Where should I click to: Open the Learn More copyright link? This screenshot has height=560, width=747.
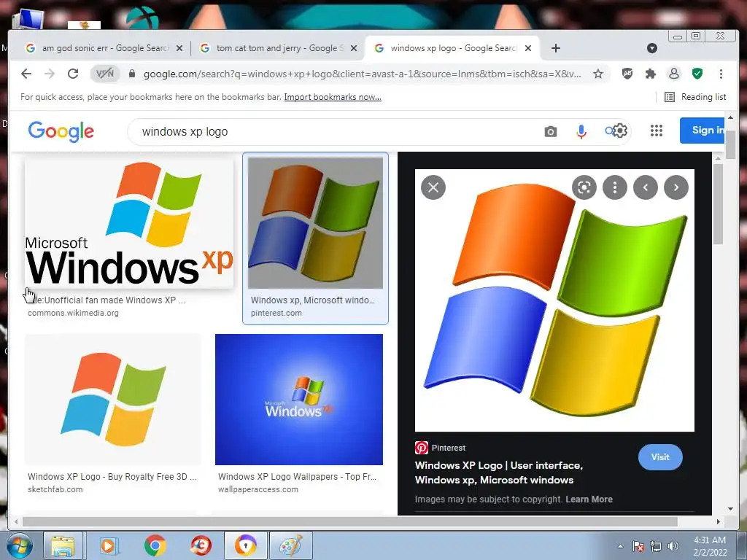pos(589,499)
